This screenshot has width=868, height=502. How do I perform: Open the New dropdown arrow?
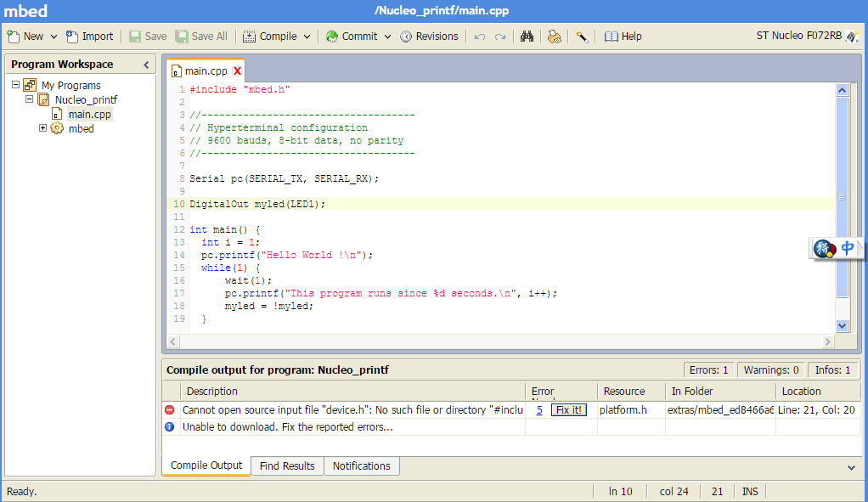tap(54, 37)
